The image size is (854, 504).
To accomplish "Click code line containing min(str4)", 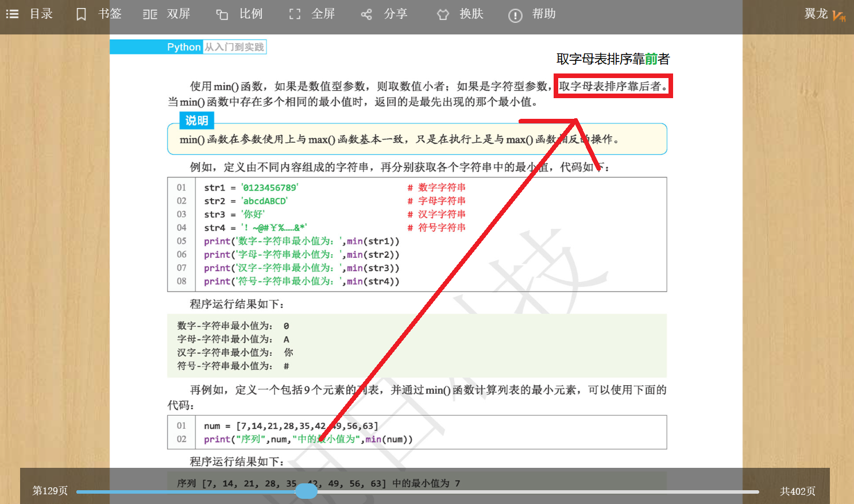I will [302, 281].
